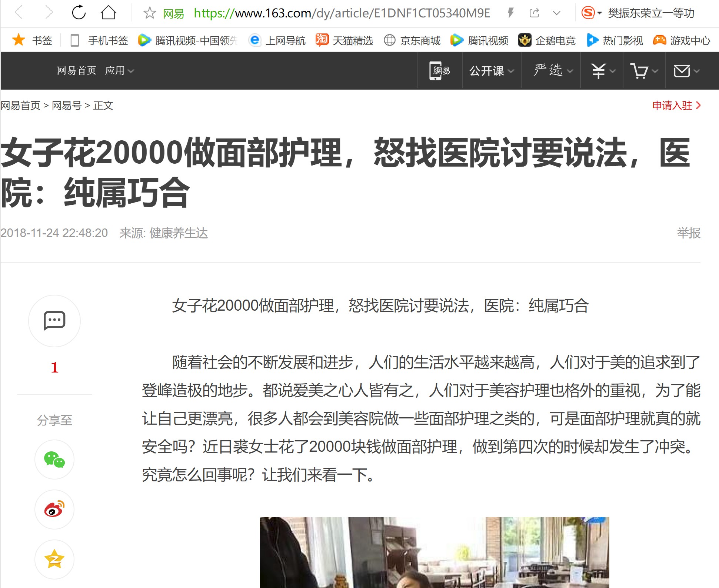Click the 网易号 breadcrumb link
The width and height of the screenshot is (719, 588).
(67, 106)
